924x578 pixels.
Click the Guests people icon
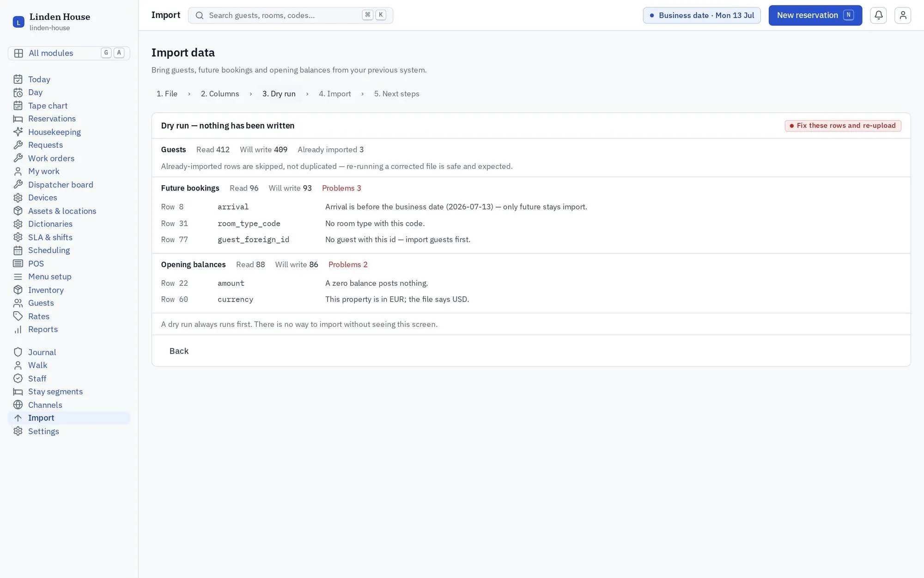coord(18,303)
